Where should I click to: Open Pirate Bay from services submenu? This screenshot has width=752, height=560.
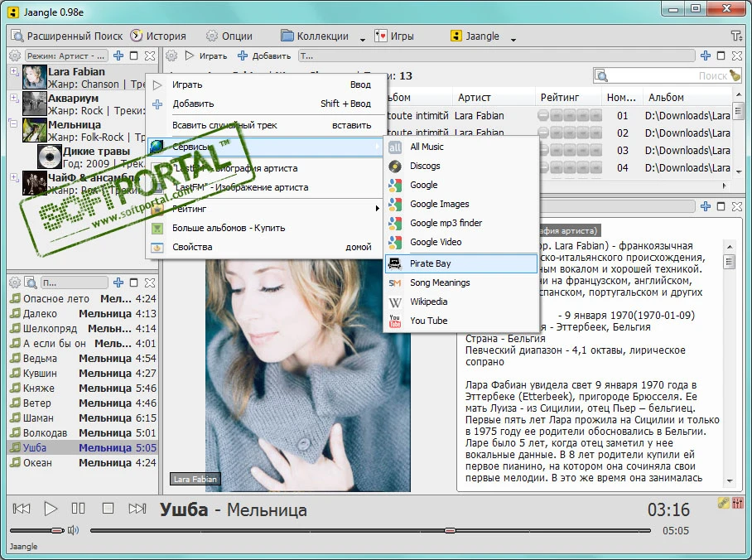460,263
